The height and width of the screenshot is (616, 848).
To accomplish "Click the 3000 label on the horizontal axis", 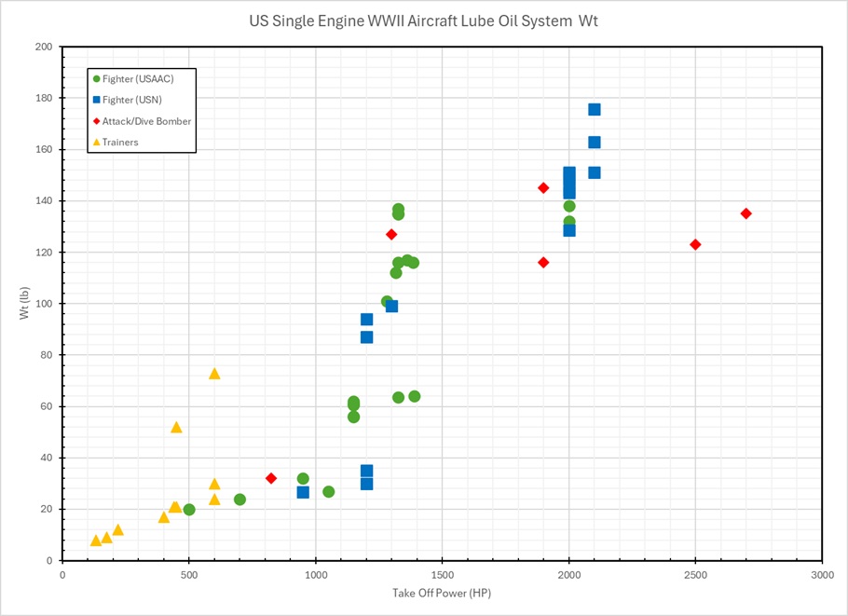I will tap(821, 575).
